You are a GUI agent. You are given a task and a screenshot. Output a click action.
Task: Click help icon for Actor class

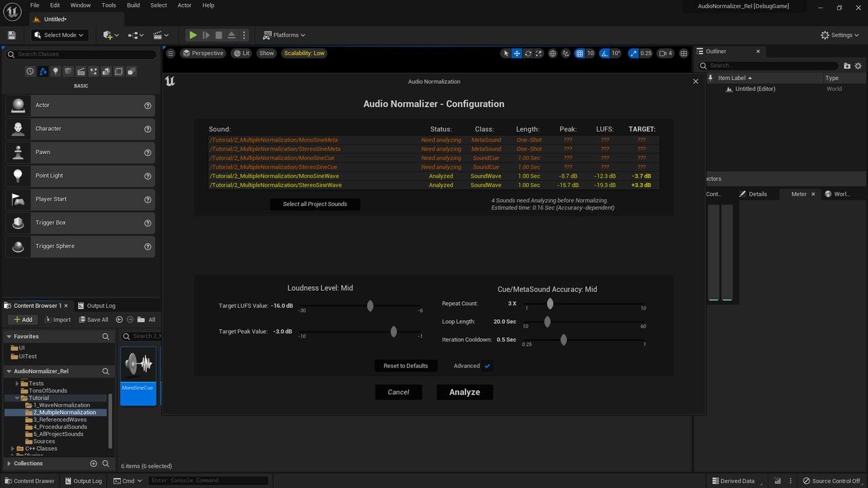point(148,106)
